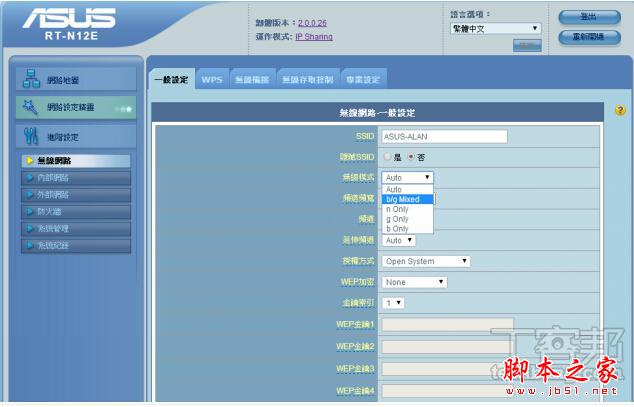Image resolution: width=634 pixels, height=407 pixels.
Task: Open the firmware version 2.0.0.26 link
Action: 312,23
